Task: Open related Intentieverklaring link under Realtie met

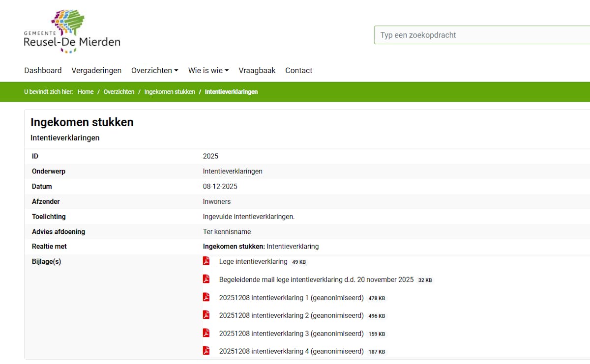Action: tap(293, 246)
